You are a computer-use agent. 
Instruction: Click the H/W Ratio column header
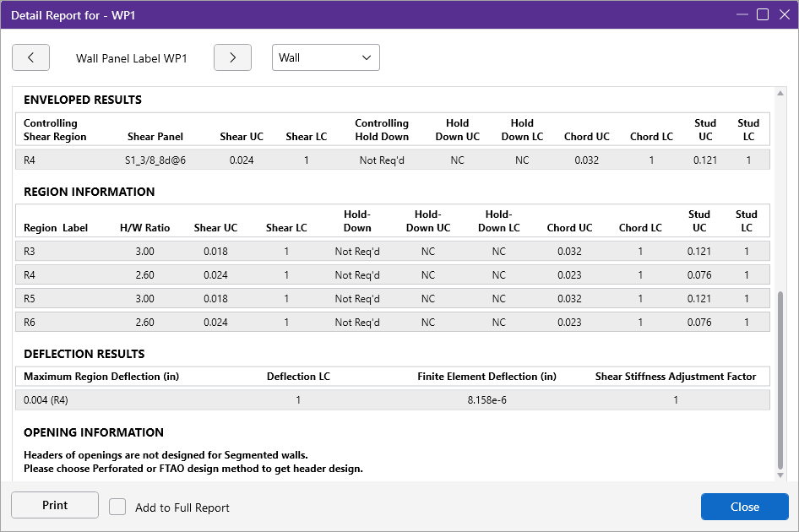coord(144,228)
